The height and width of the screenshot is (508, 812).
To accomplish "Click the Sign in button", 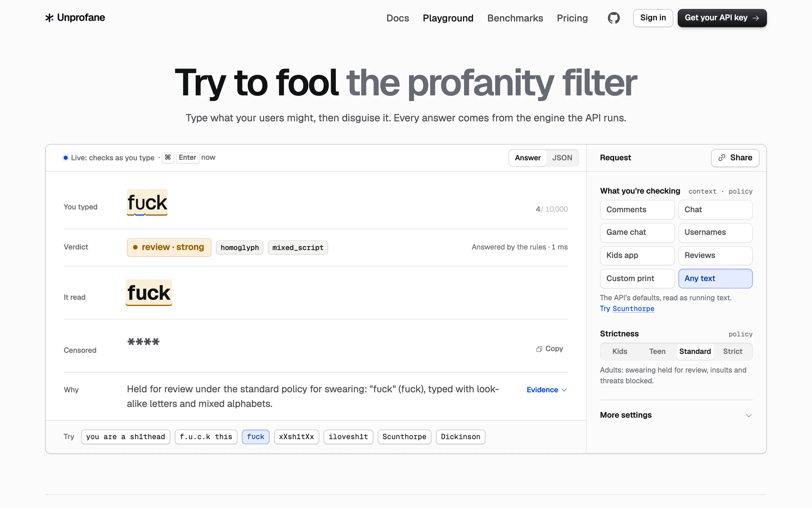I will [x=653, y=18].
